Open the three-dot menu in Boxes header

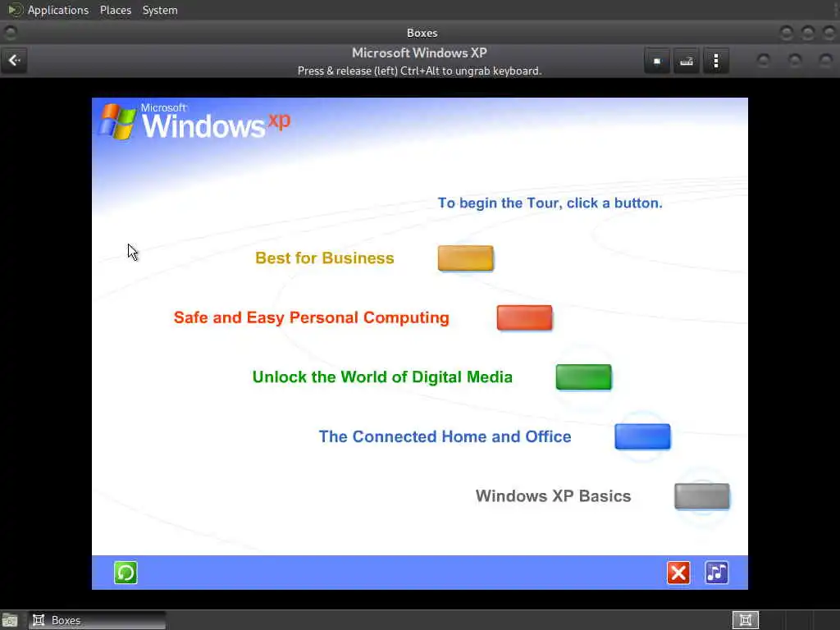[x=715, y=61]
